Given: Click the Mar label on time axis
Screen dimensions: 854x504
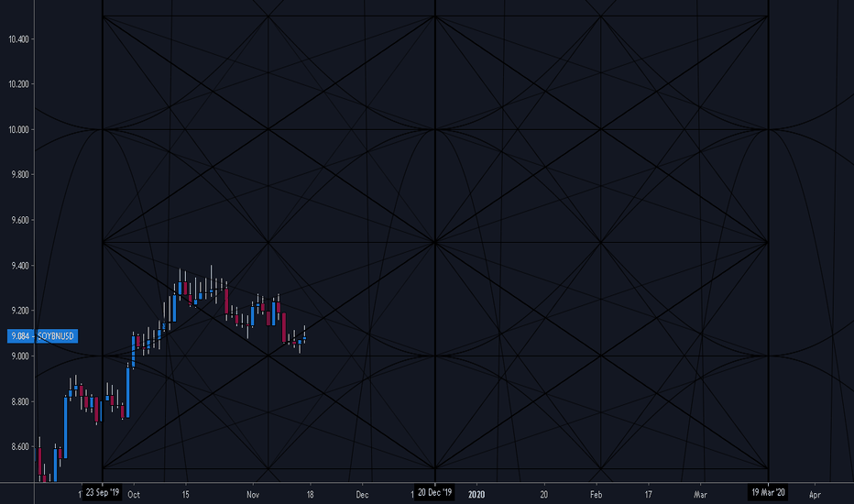Looking at the screenshot, I should click(700, 495).
